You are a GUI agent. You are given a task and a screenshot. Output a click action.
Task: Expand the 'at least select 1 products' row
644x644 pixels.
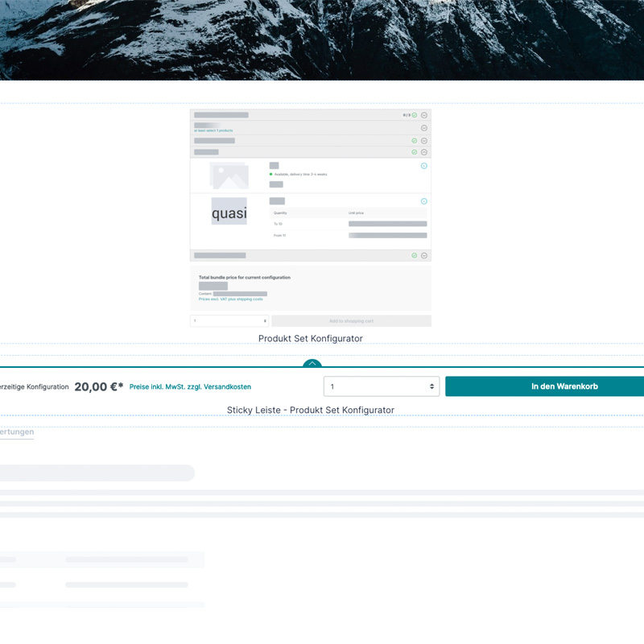coord(424,128)
